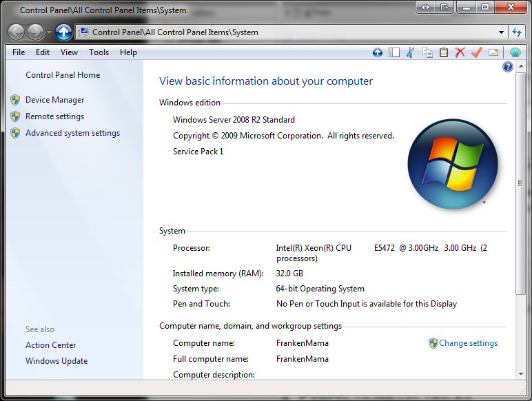Image resolution: width=532 pixels, height=401 pixels.
Task: Maximize the System window
Action: 485,7
